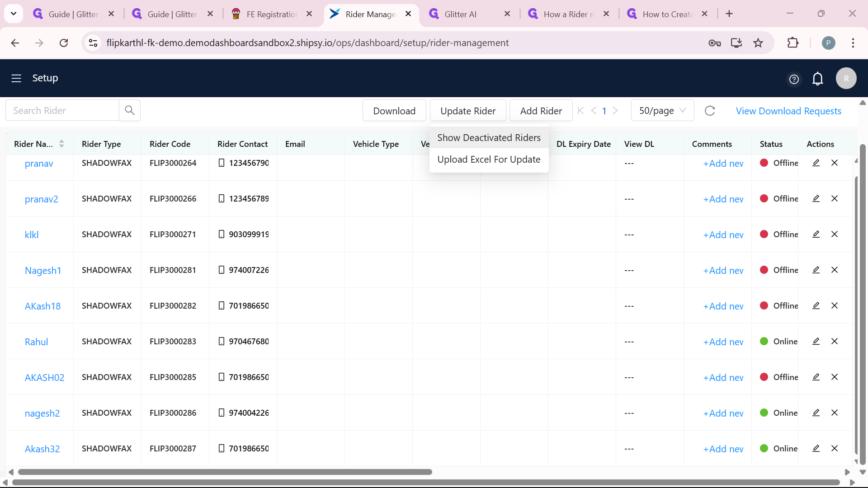Go to first page of riders
868x488 pixels.
click(x=580, y=111)
